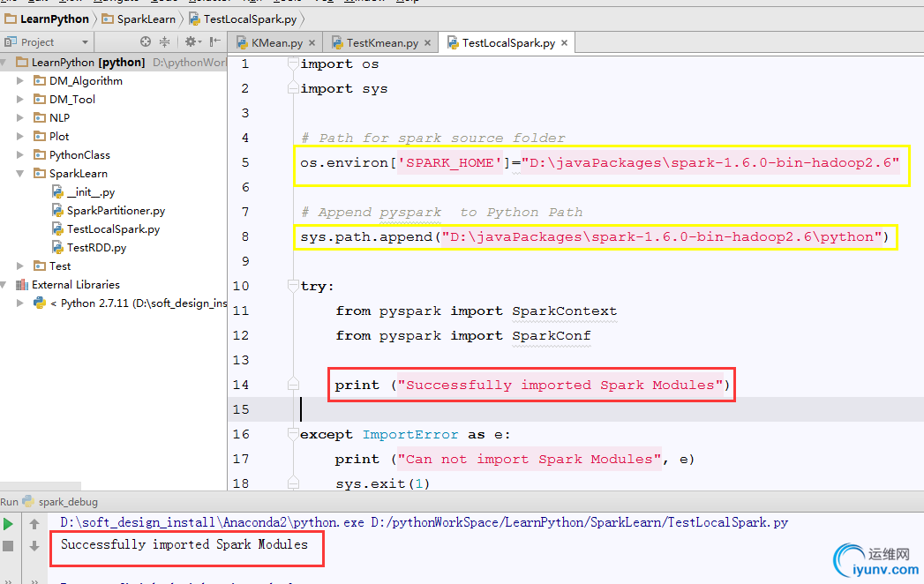Select SparkPartitioner.py in the project tree
Viewport: 924px width, 584px height.
113,211
